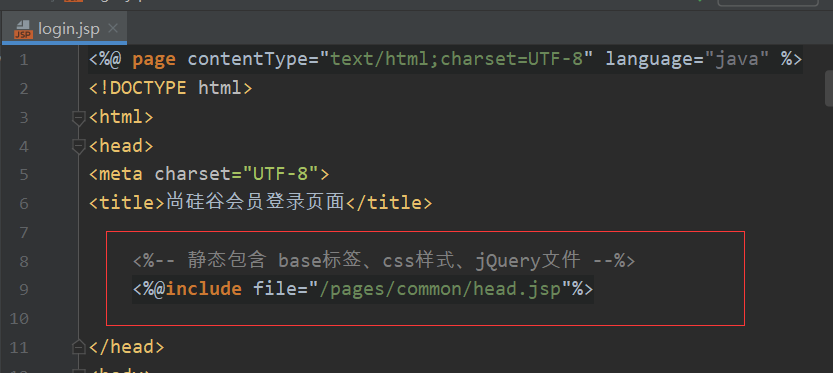Image resolution: width=833 pixels, height=373 pixels.
Task: Click the contentType attribute name on line 1
Action: click(247, 59)
